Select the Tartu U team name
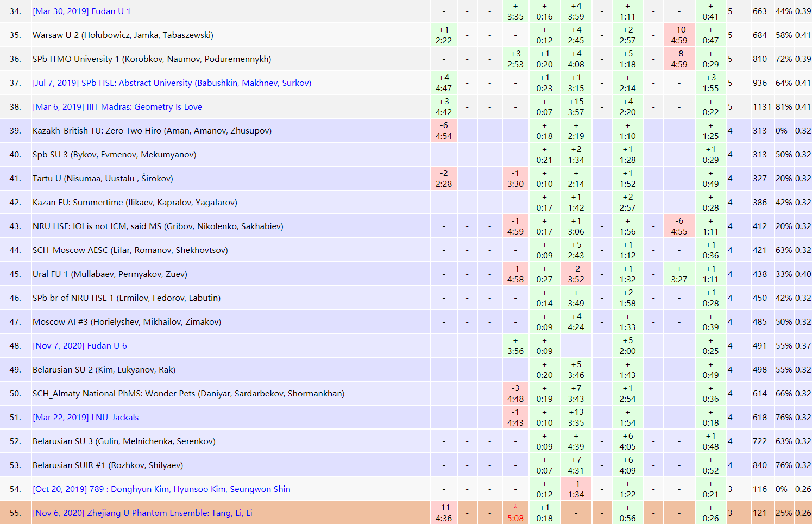The height and width of the screenshot is (524, 812). point(103,179)
